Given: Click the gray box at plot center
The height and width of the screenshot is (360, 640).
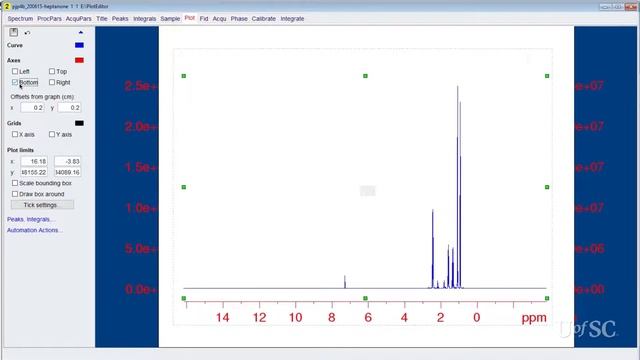Looking at the screenshot, I should (368, 191).
